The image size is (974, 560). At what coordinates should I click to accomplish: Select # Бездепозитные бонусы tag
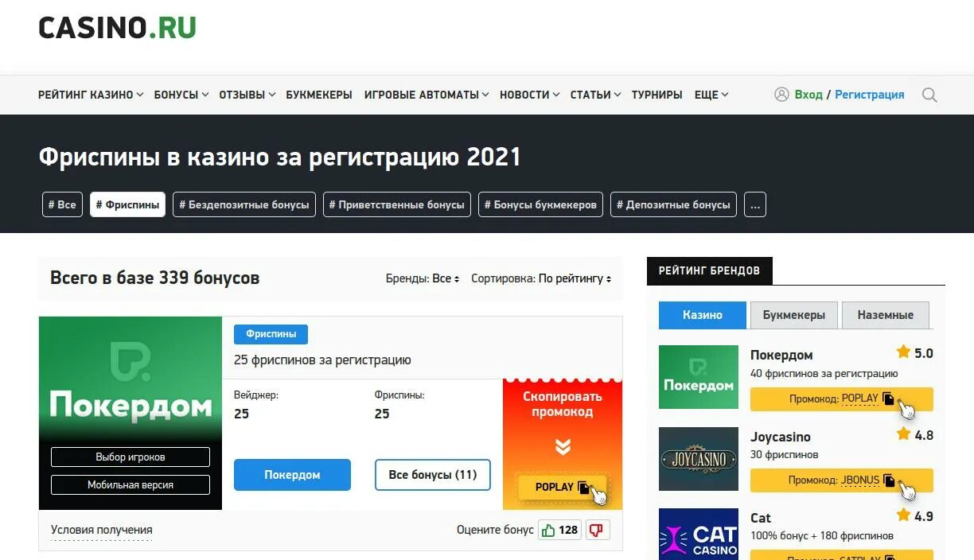(x=244, y=204)
